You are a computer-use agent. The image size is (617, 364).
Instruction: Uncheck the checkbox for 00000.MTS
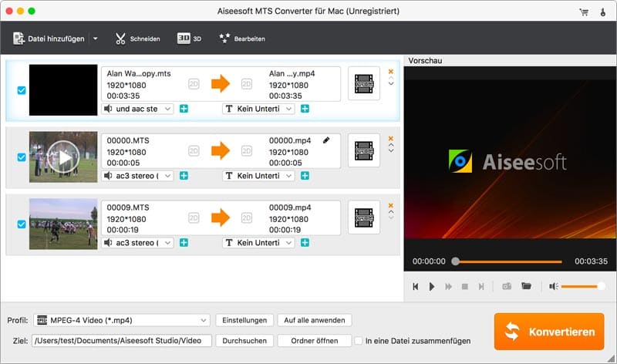tap(22, 157)
